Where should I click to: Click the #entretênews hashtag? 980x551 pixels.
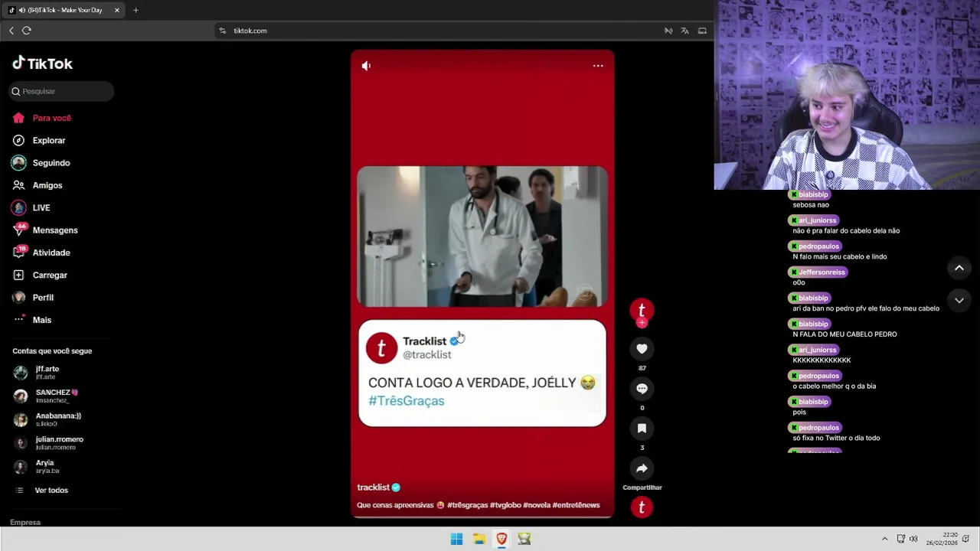coord(576,505)
